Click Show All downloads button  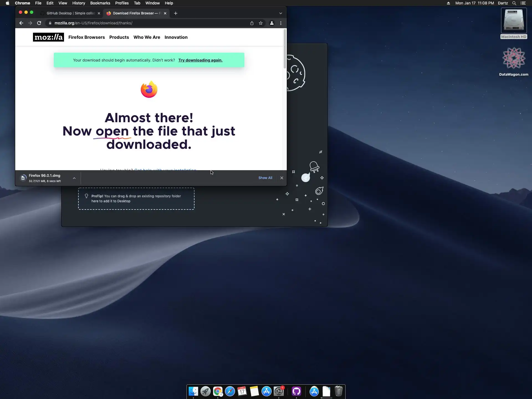click(265, 178)
